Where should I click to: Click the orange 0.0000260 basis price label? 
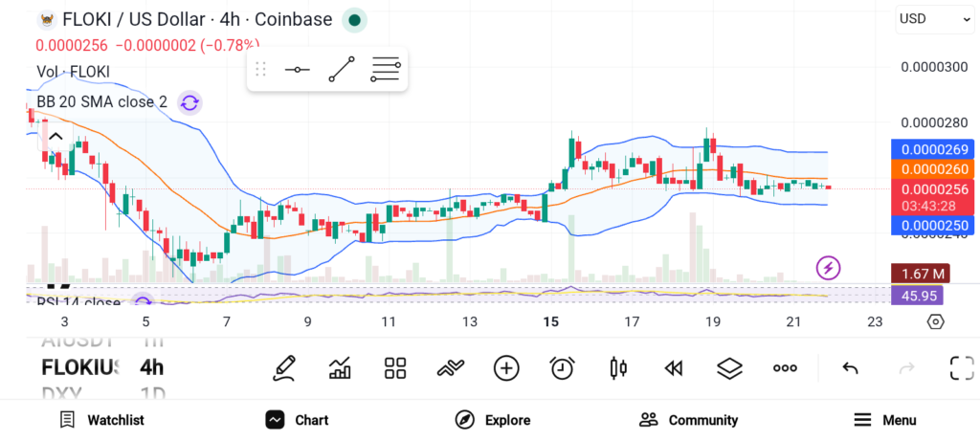[x=932, y=168]
